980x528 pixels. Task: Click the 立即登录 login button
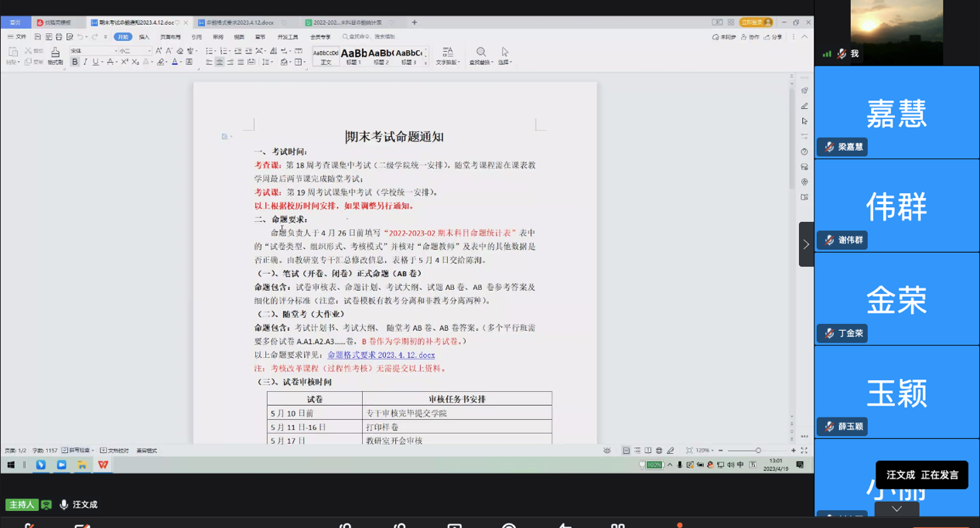756,22
